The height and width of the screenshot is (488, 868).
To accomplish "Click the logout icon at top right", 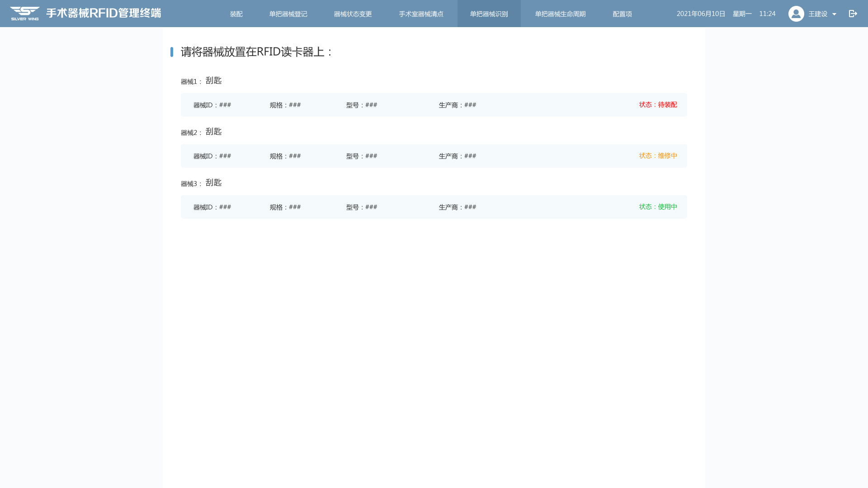I will coord(853,14).
